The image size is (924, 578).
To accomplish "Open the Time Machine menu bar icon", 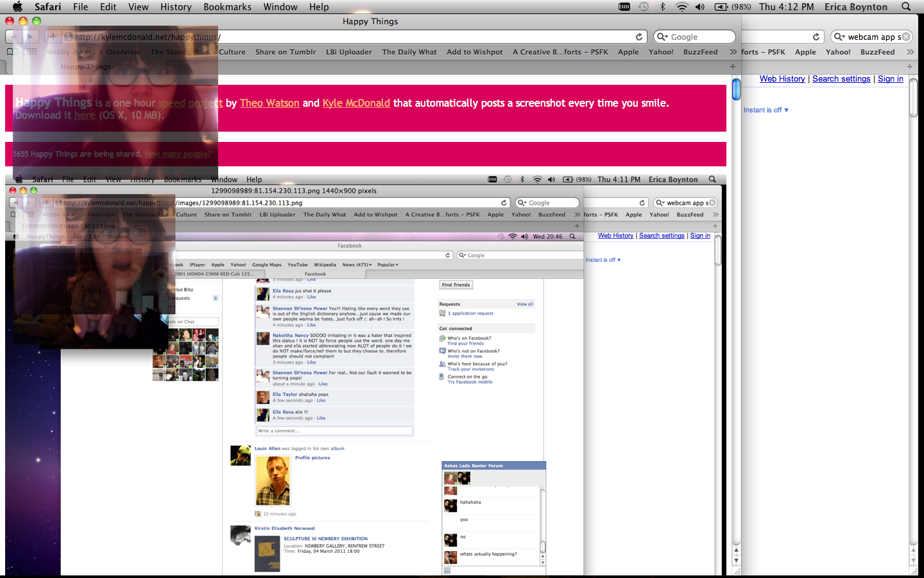I will [x=644, y=6].
